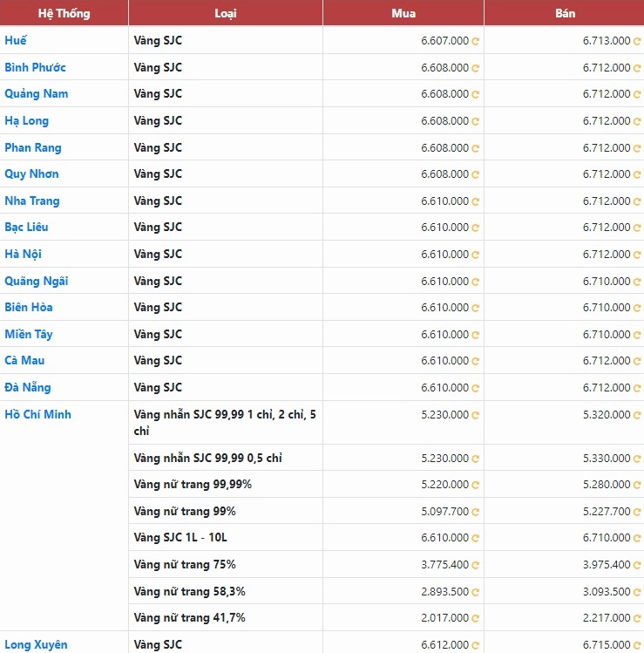Click coin icon beside 2.217.000 sell price
Image resolution: width=644 pixels, height=653 pixels.
[637, 619]
